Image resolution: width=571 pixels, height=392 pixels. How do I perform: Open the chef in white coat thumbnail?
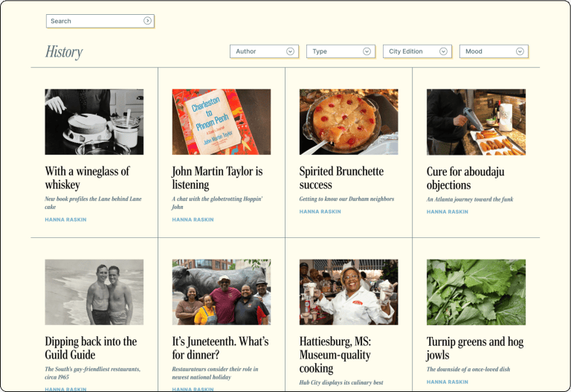349,292
